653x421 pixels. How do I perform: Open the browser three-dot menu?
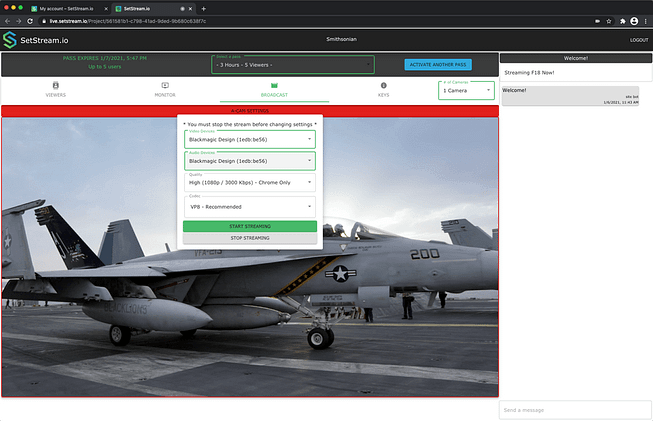pyautogui.click(x=646, y=21)
